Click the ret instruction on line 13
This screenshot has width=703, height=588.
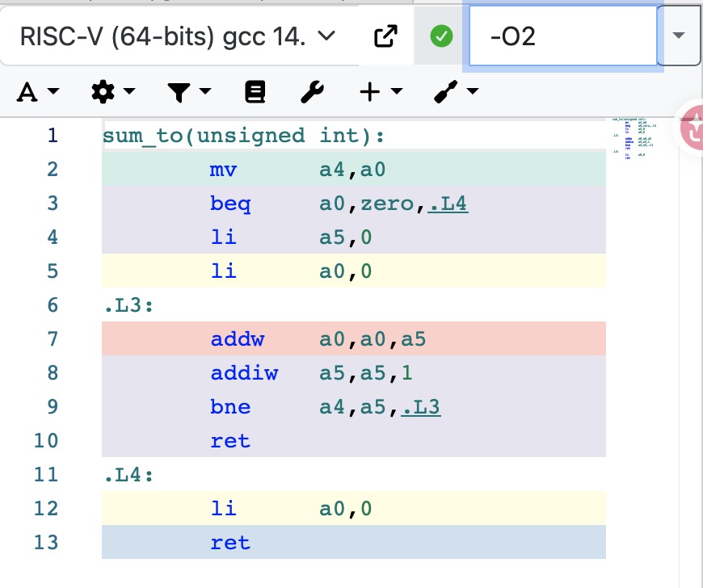[x=230, y=542]
